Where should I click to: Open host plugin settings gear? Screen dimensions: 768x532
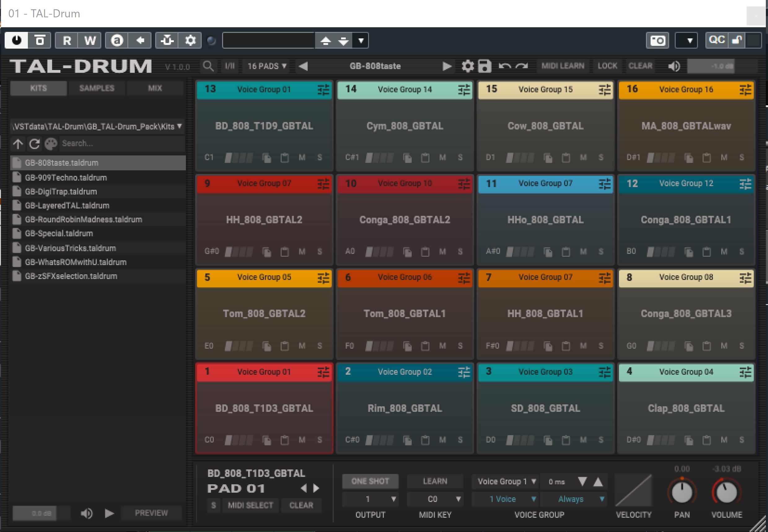point(190,41)
